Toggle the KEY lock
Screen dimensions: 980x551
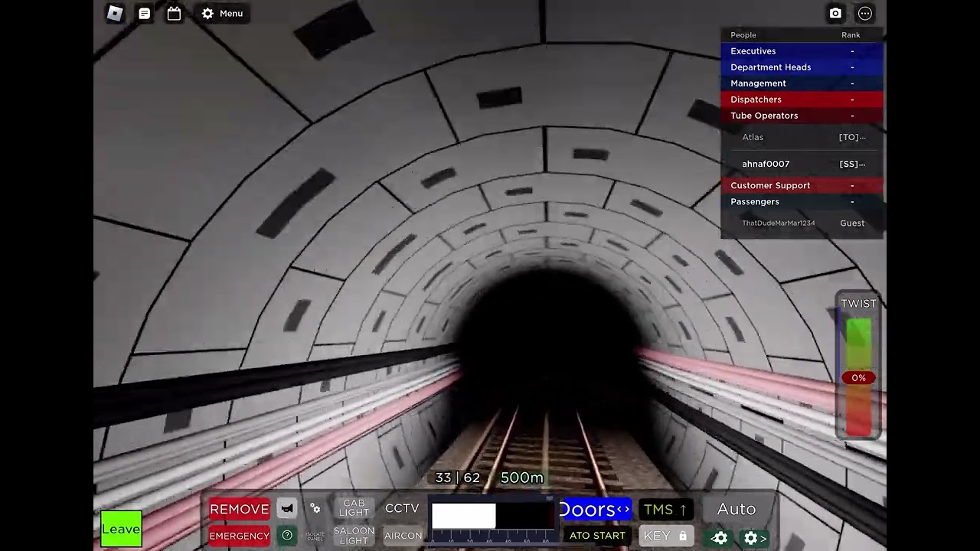click(x=666, y=536)
